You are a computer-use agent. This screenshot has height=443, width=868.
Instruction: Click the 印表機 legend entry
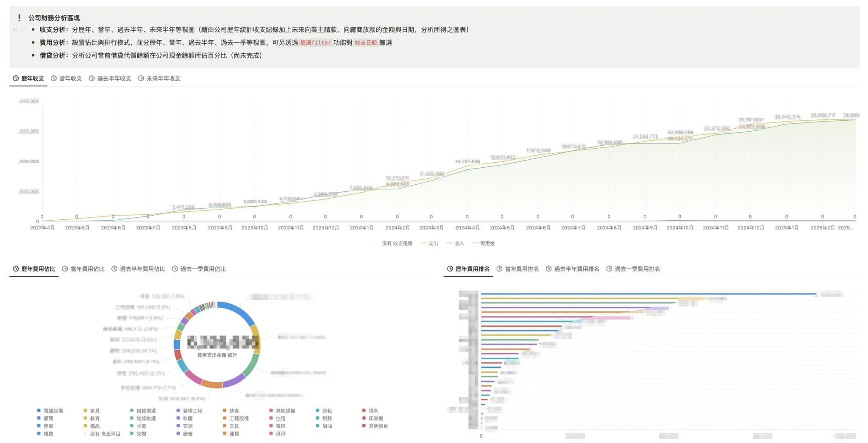[373, 418]
